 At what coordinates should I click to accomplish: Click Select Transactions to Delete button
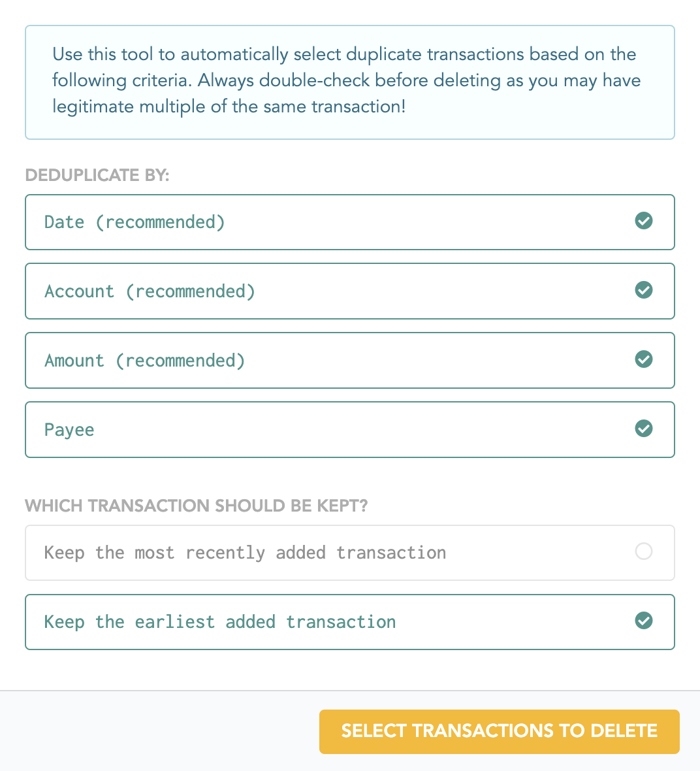[500, 732]
